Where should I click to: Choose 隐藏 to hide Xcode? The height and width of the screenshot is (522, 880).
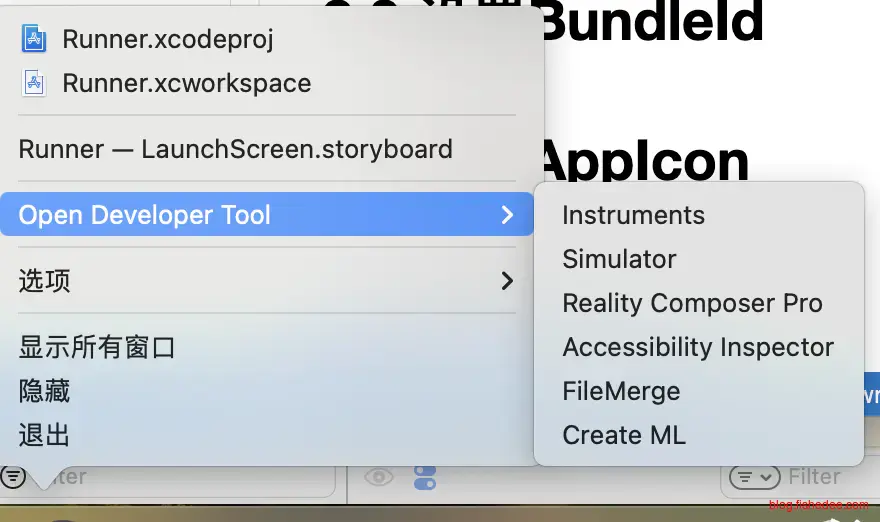tap(45, 391)
